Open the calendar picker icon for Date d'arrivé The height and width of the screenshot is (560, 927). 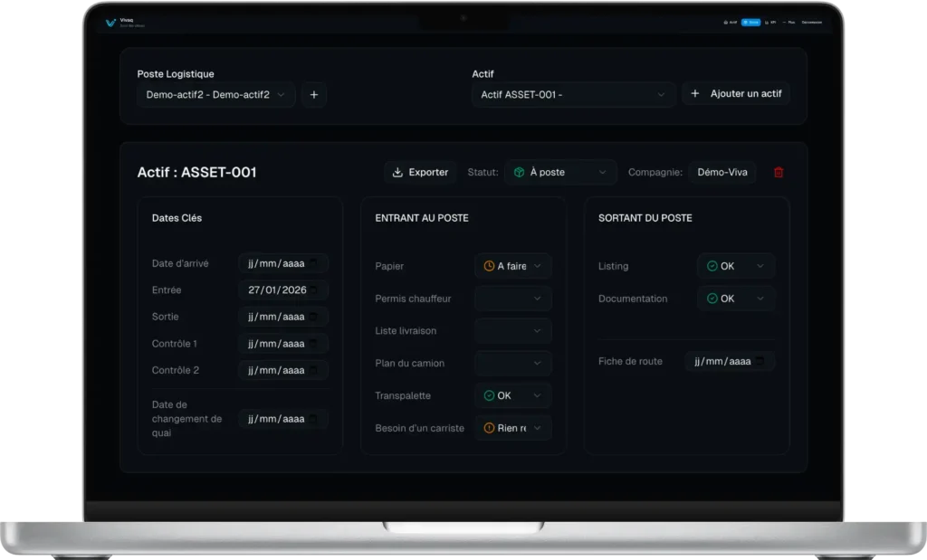(x=313, y=263)
